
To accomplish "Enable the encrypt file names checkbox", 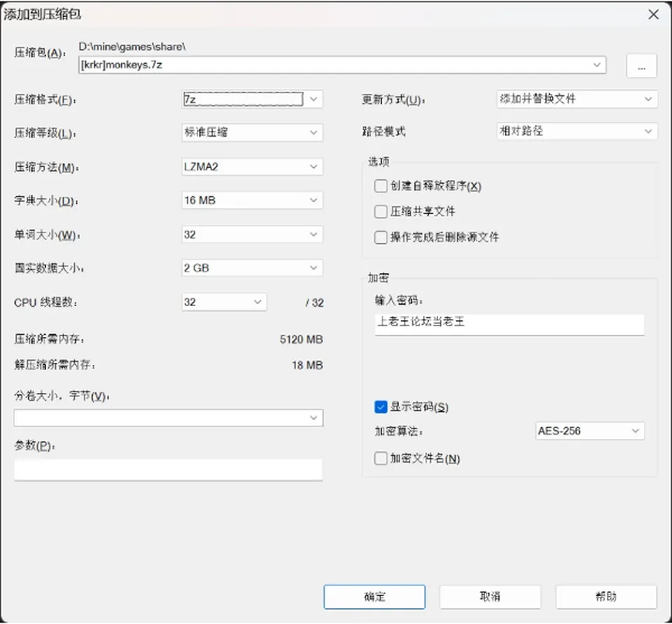I will point(381,459).
